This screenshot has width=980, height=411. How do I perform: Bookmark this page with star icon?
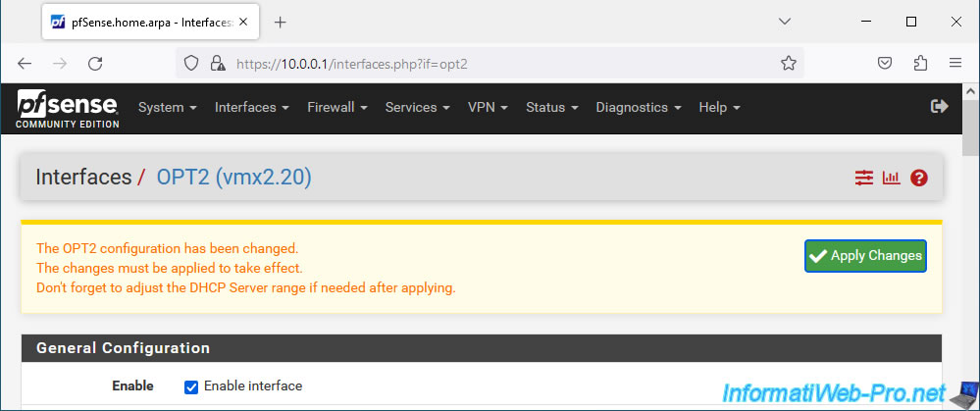(789, 63)
